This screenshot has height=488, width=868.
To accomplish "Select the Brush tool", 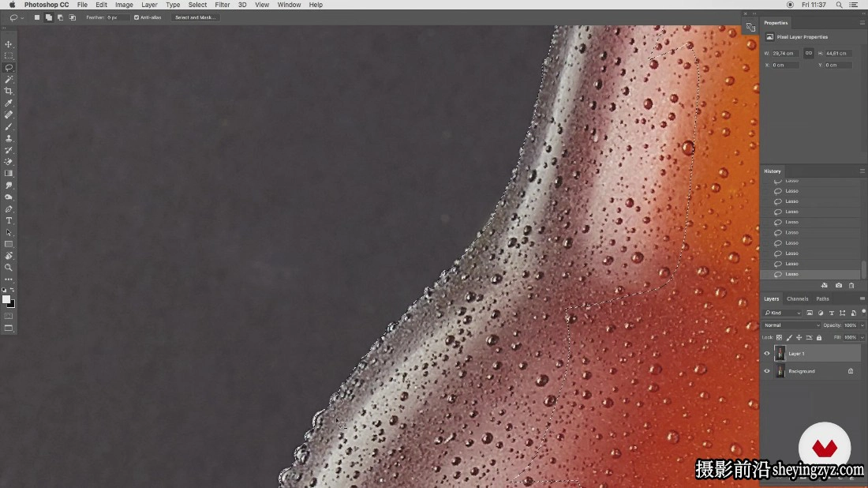I will pos(9,127).
